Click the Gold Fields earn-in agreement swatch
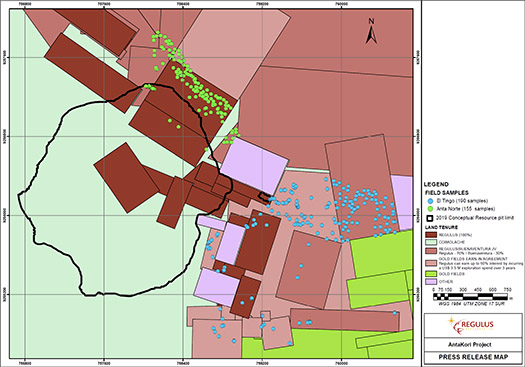The height and width of the screenshot is (367, 525). tap(431, 262)
